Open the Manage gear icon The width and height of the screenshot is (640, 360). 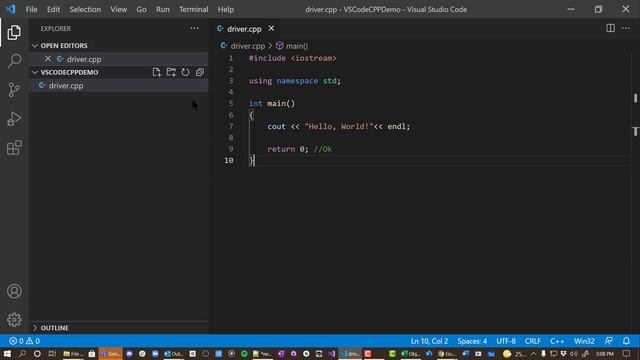point(14,320)
